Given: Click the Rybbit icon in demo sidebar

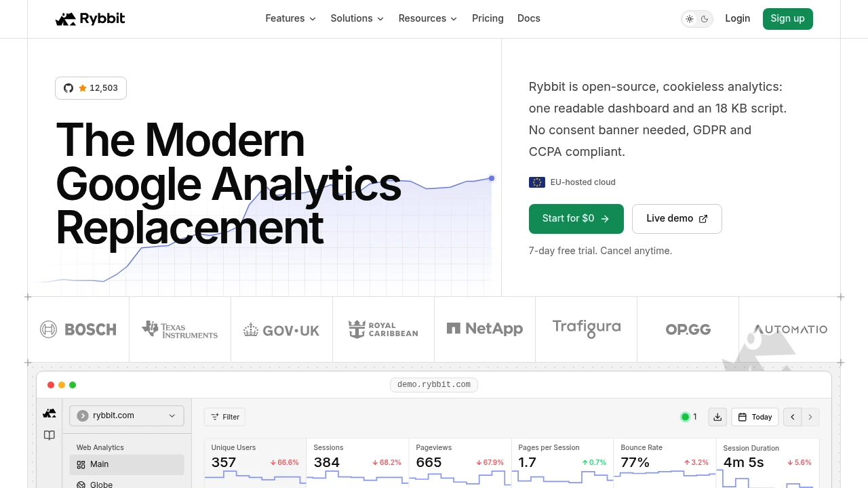Looking at the screenshot, I should click(50, 413).
